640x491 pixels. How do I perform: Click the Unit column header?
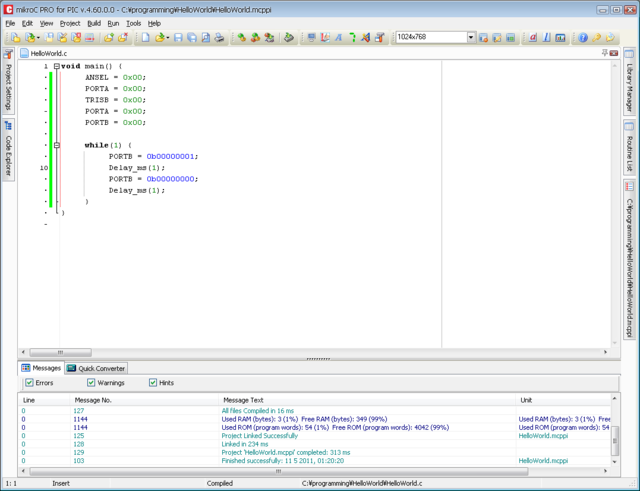(563, 400)
